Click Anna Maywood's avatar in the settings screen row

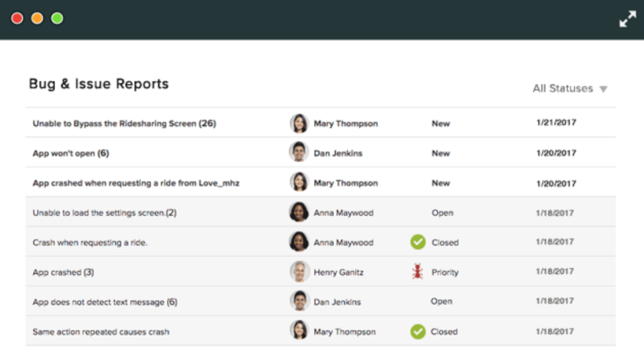coord(299,213)
